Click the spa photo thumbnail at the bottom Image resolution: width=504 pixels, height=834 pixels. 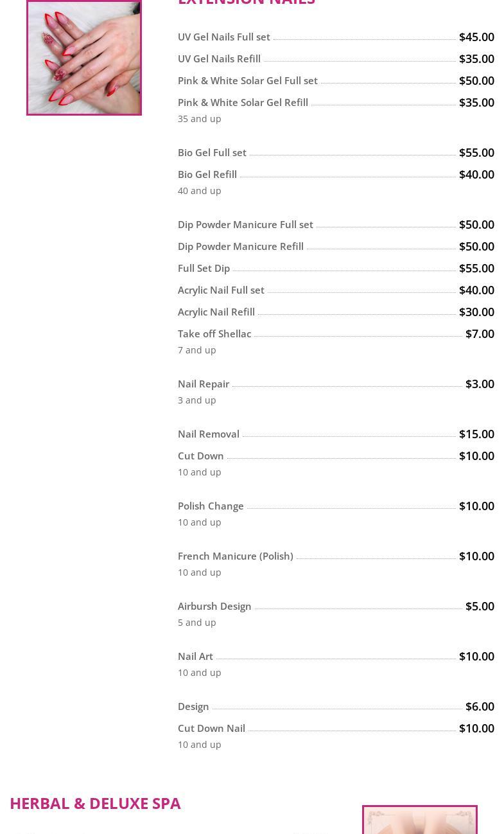[420, 821]
